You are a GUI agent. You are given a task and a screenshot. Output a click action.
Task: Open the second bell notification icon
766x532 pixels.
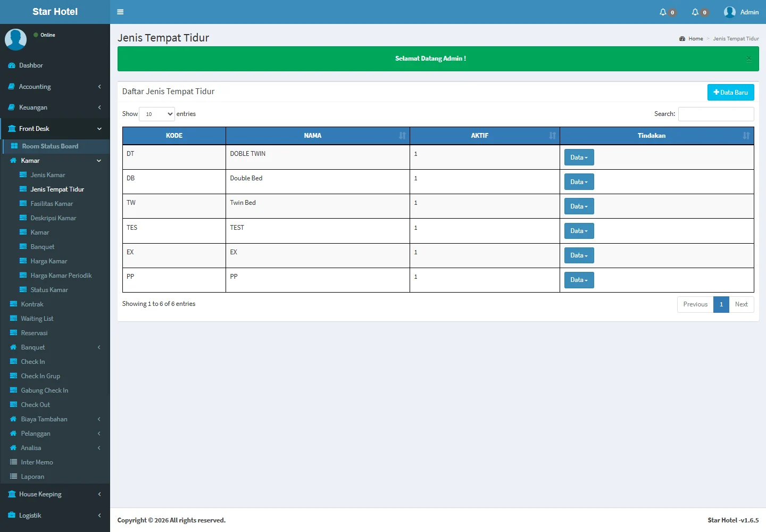click(x=695, y=12)
